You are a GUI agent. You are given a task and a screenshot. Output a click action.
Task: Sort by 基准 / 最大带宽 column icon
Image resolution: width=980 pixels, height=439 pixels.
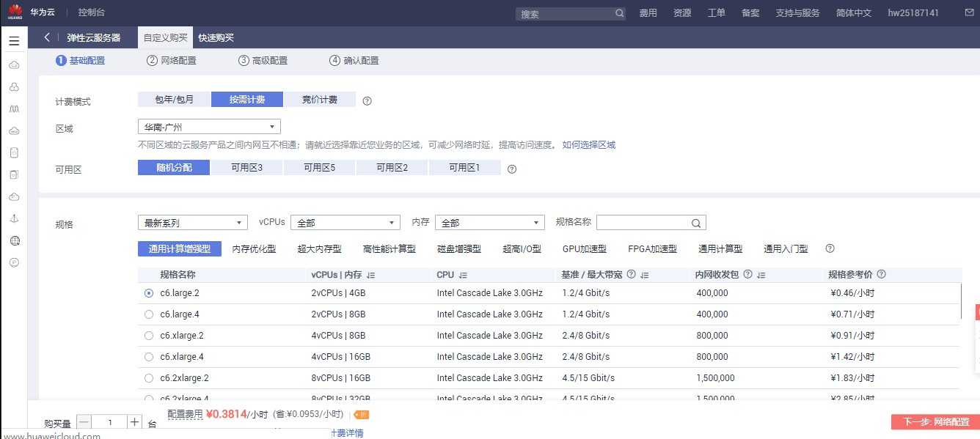point(644,276)
